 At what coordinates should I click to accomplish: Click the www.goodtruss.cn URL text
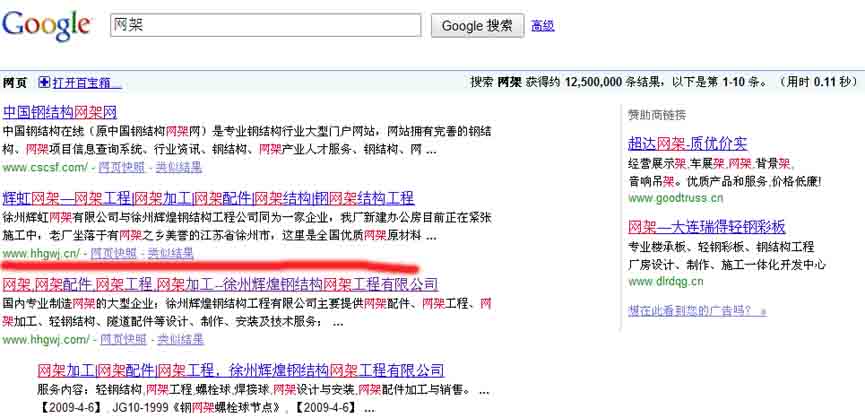pyautogui.click(x=676, y=198)
